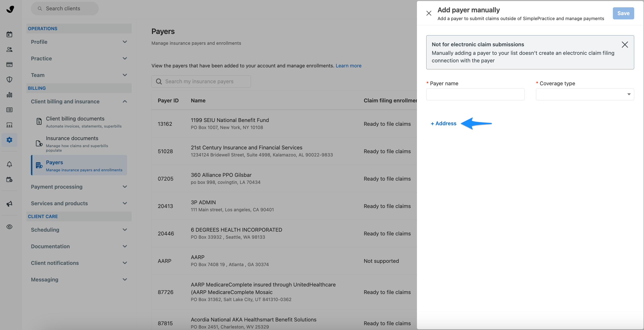The image size is (644, 330).
Task: Click the megaphone marketing icon
Action: pyautogui.click(x=9, y=204)
